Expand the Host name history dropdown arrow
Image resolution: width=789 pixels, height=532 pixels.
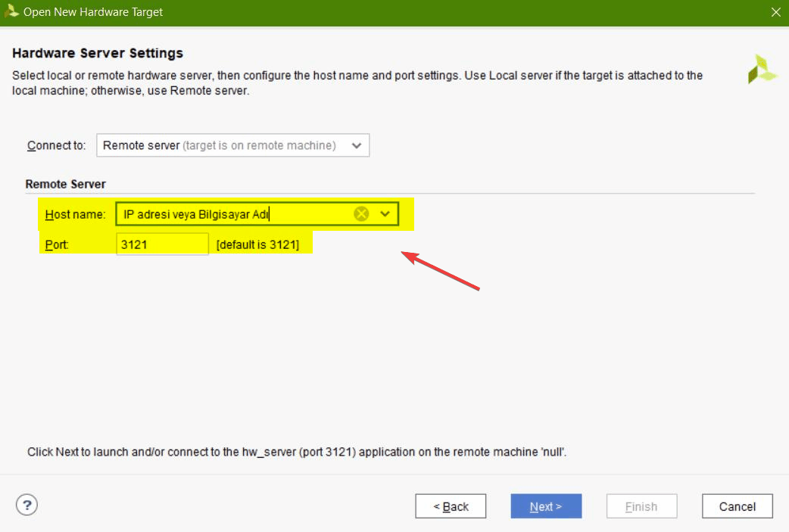[385, 214]
